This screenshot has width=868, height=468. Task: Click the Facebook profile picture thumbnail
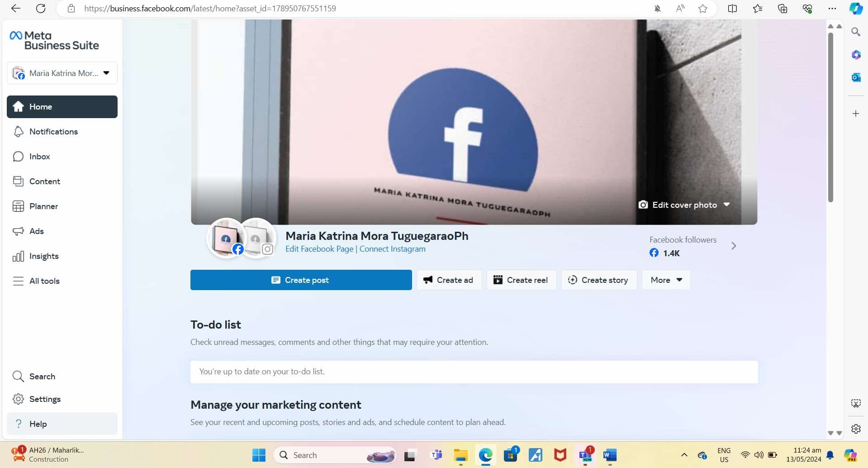pyautogui.click(x=227, y=238)
